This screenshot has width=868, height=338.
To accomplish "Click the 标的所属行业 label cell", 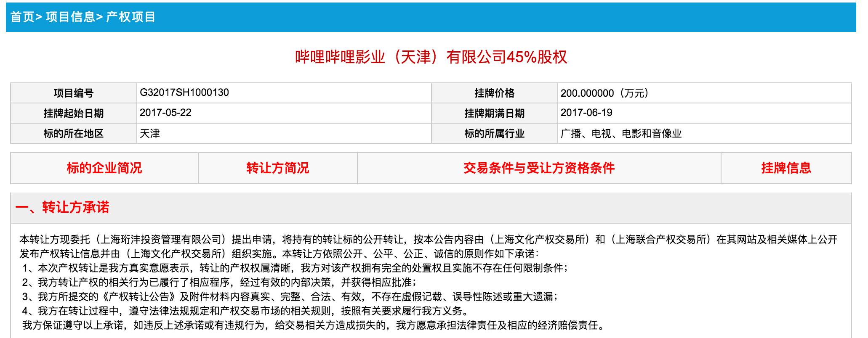I will (495, 134).
